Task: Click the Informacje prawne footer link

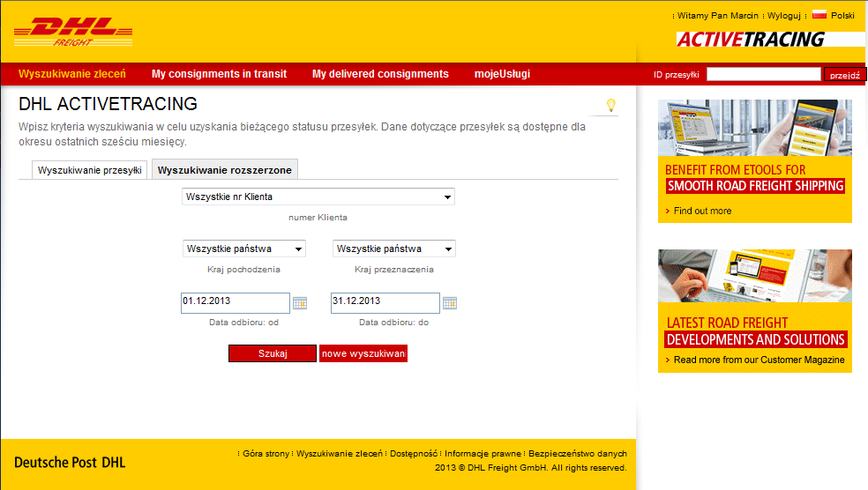Action: coord(483,454)
